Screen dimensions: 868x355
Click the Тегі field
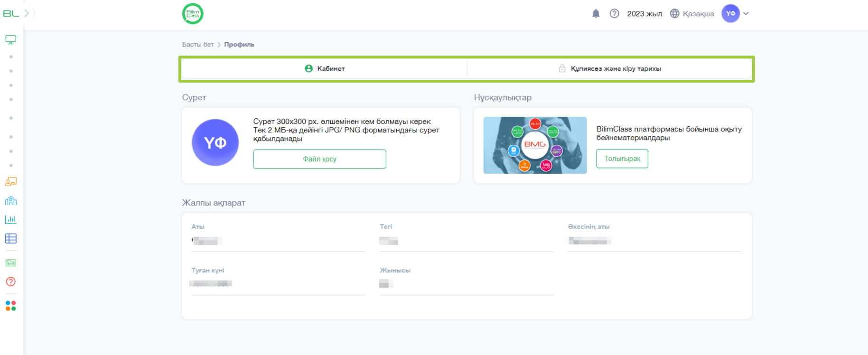pos(467,241)
